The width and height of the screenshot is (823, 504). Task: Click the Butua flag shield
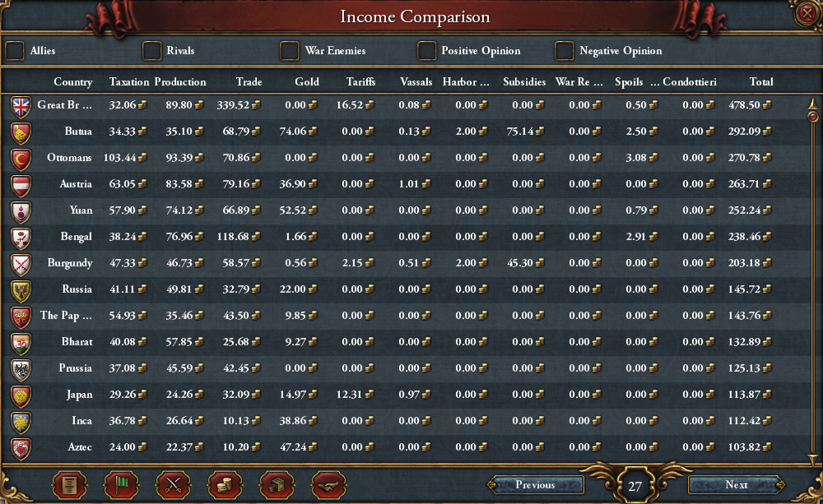(x=21, y=132)
